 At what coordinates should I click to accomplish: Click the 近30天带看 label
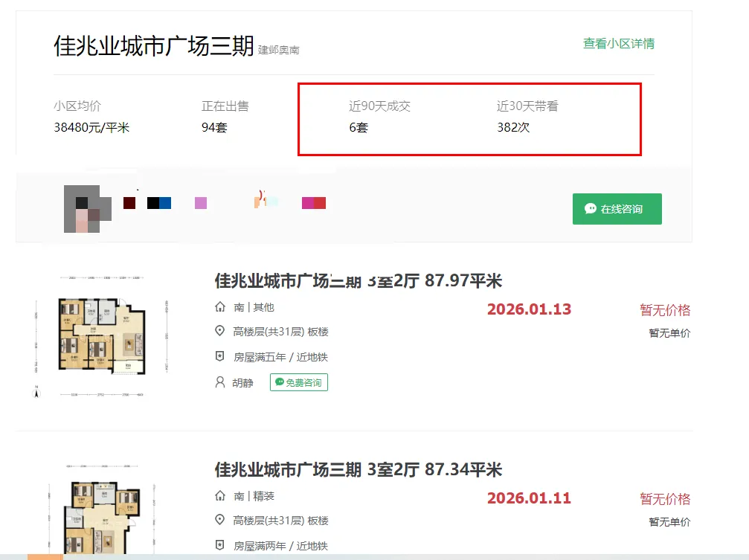[527, 106]
